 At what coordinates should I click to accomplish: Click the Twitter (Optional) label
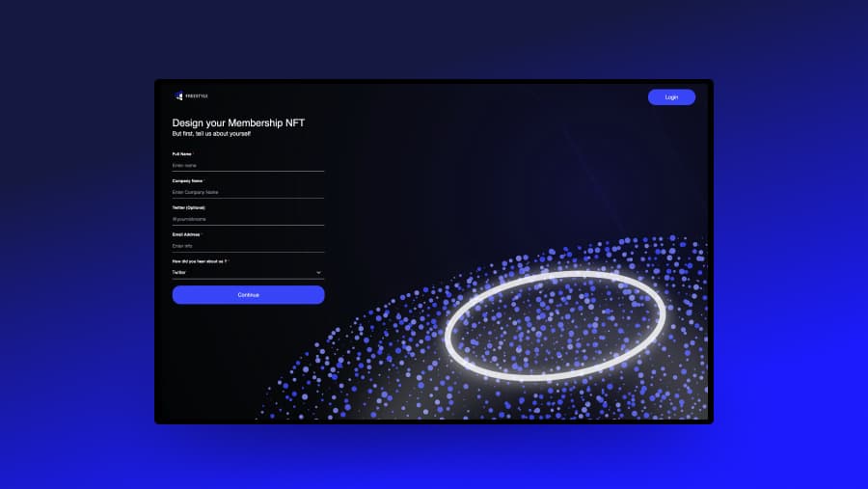coord(188,207)
